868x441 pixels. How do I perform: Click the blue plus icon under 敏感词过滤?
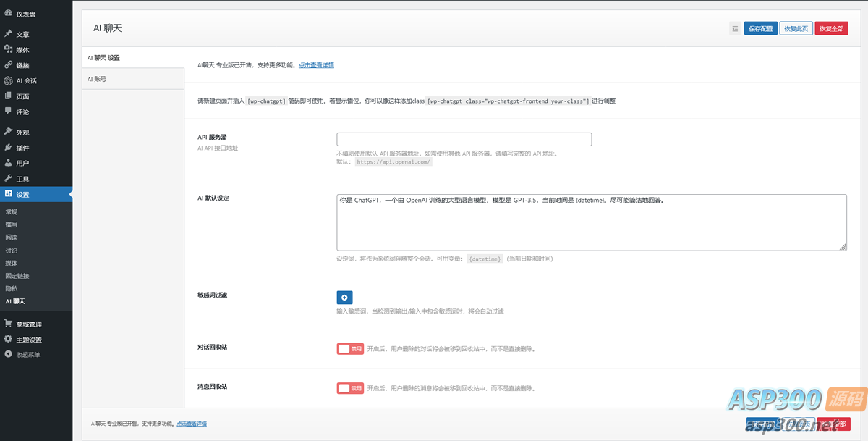click(x=344, y=297)
